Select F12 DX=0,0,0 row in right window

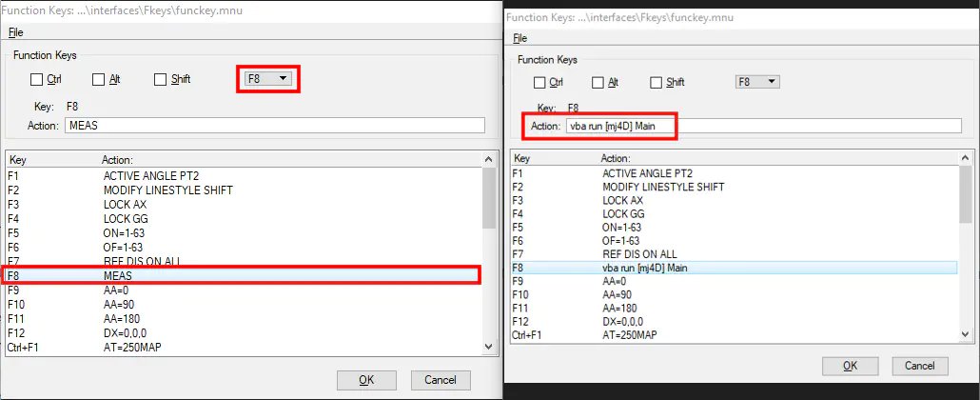tap(735, 322)
